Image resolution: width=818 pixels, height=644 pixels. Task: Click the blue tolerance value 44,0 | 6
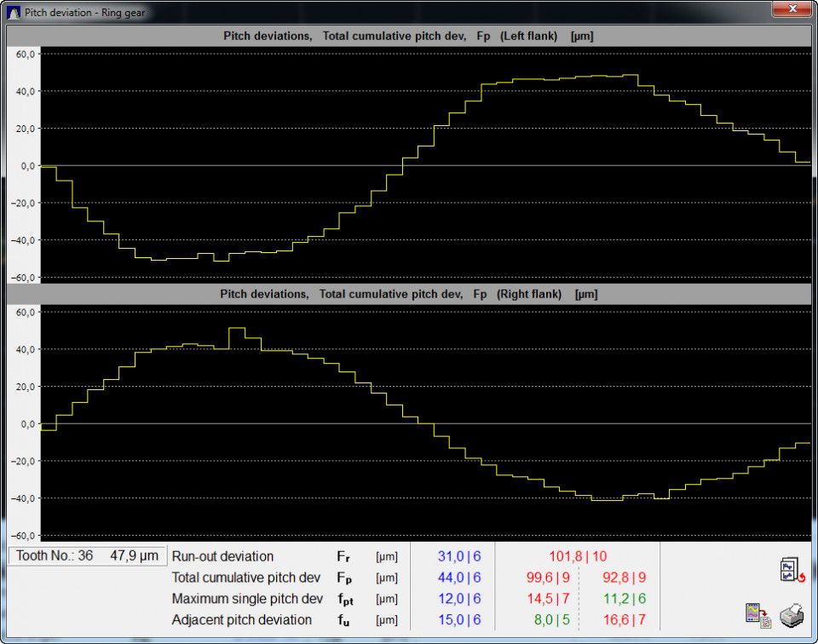459,578
